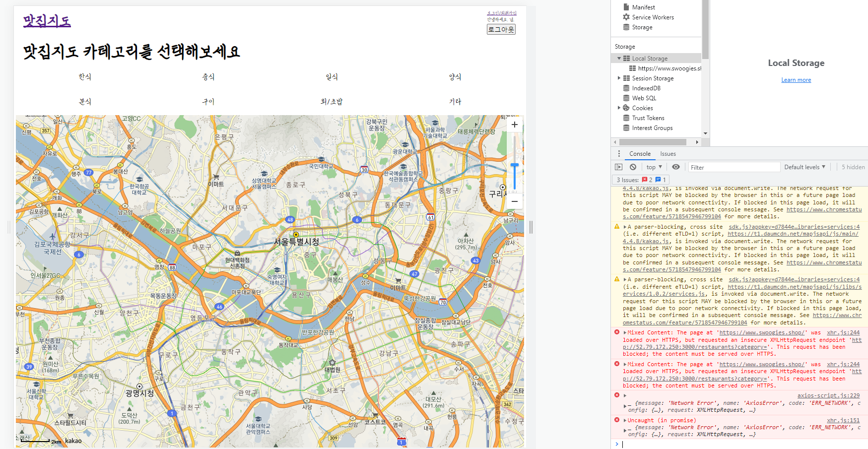Zoom out the map with minus button
Viewport: 868px width, 449px height.
point(515,201)
